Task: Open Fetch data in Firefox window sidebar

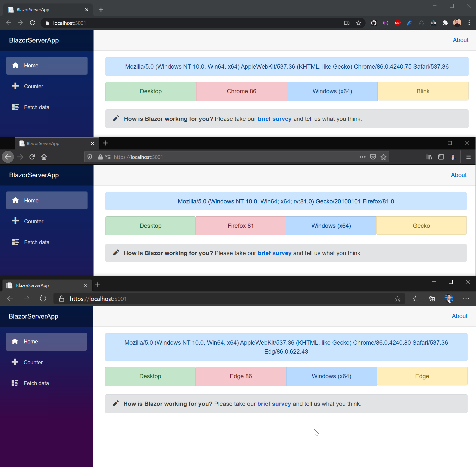Action: point(36,242)
